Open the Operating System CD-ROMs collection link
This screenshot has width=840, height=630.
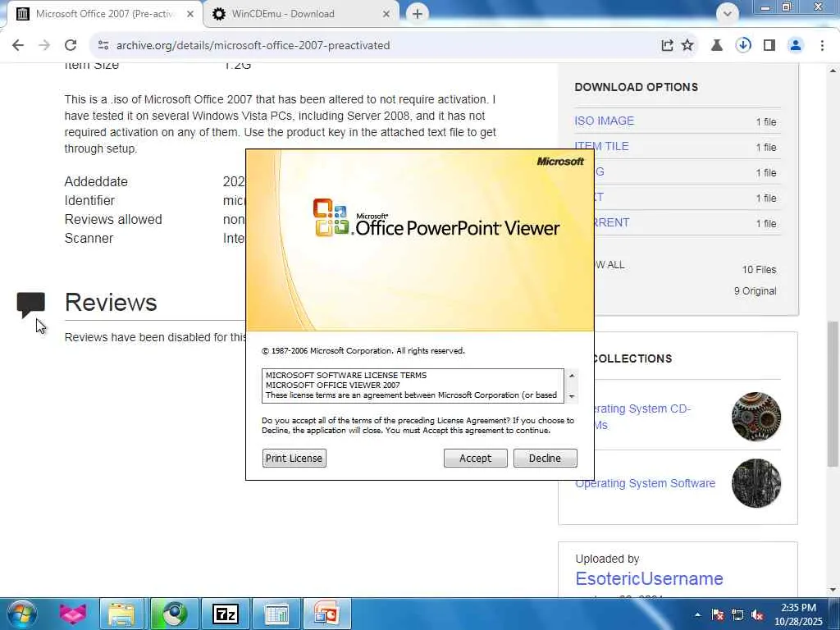pos(641,417)
